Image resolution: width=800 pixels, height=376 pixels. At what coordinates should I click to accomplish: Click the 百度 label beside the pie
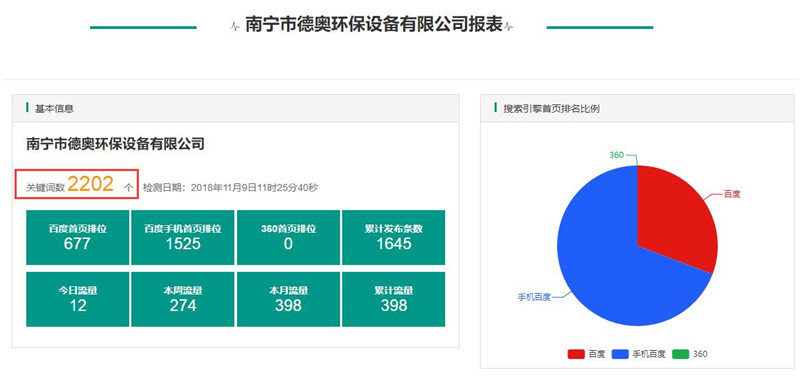pos(732,194)
